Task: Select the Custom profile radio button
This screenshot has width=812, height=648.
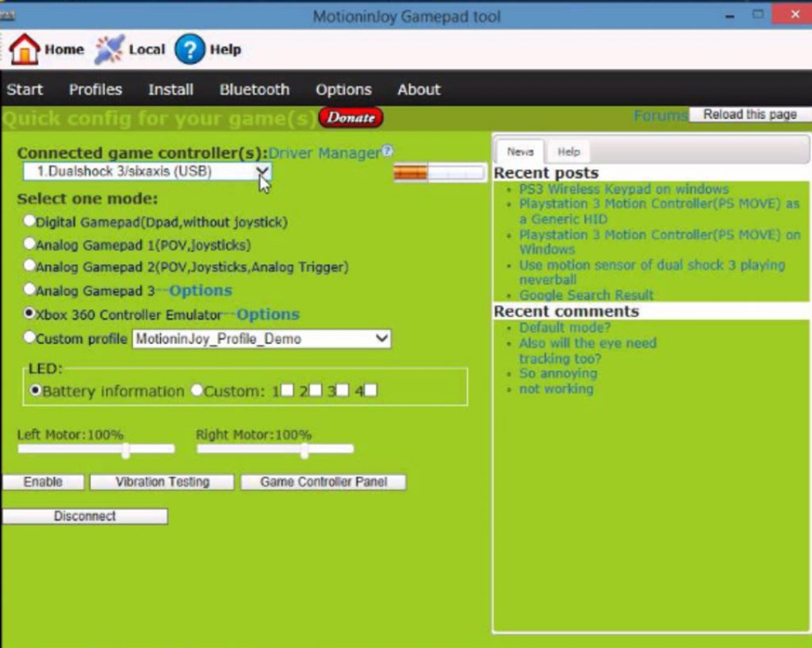Action: coord(29,337)
